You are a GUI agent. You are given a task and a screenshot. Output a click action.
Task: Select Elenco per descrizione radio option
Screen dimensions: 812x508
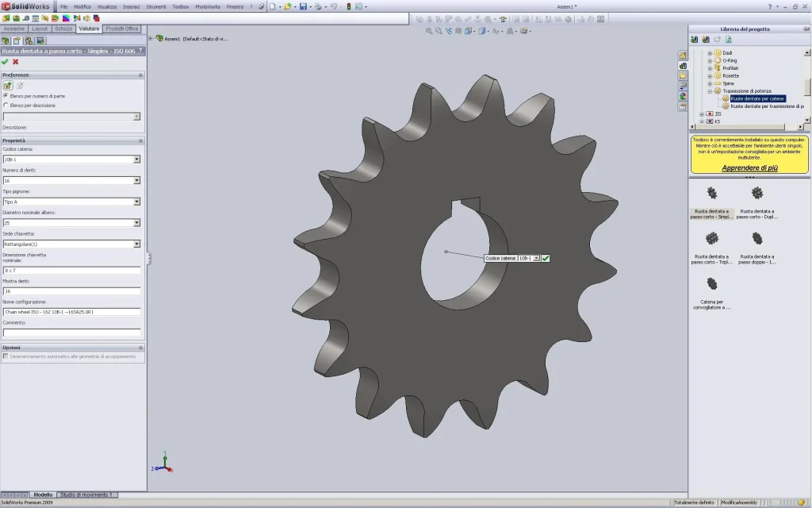point(6,106)
